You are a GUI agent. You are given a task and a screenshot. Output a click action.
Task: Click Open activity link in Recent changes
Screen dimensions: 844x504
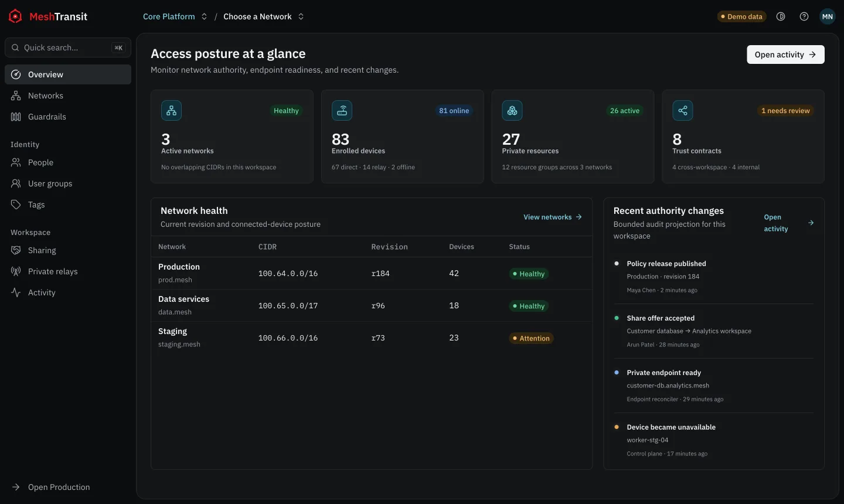[x=789, y=223]
